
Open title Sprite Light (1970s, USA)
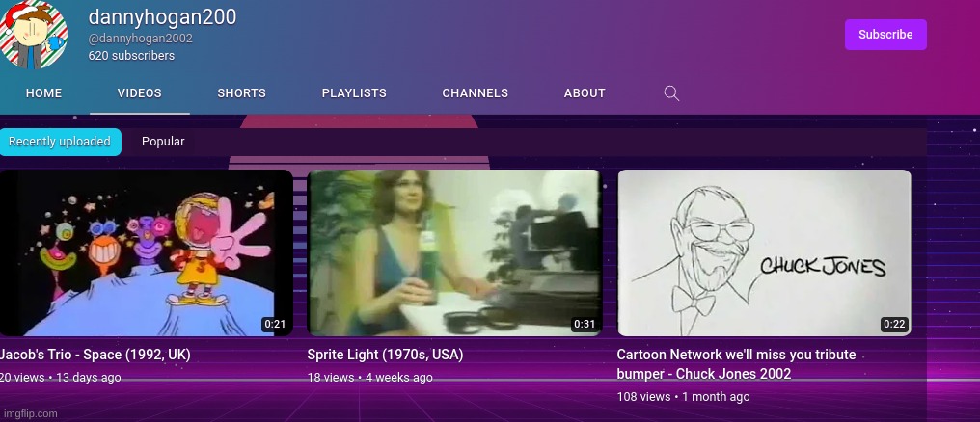[385, 355]
